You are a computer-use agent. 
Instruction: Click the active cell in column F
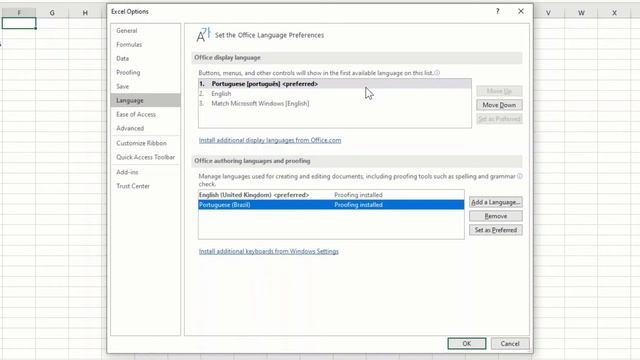(19, 23)
